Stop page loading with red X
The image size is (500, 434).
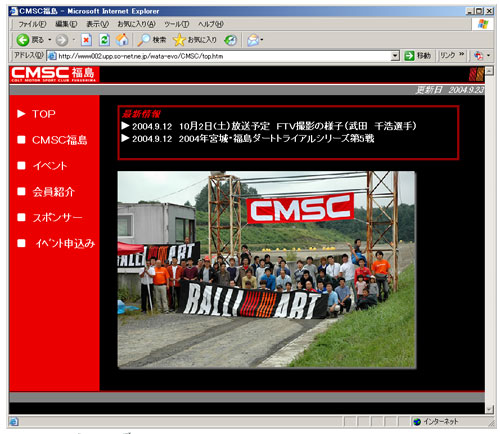(x=86, y=40)
